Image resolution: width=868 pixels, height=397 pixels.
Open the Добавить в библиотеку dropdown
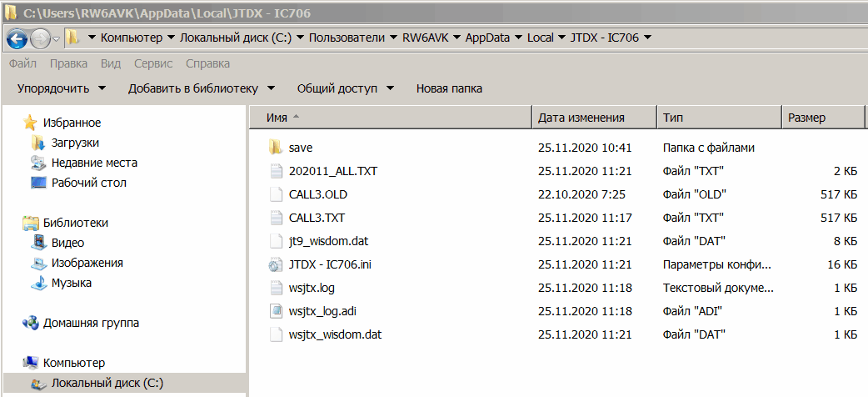pos(203,88)
